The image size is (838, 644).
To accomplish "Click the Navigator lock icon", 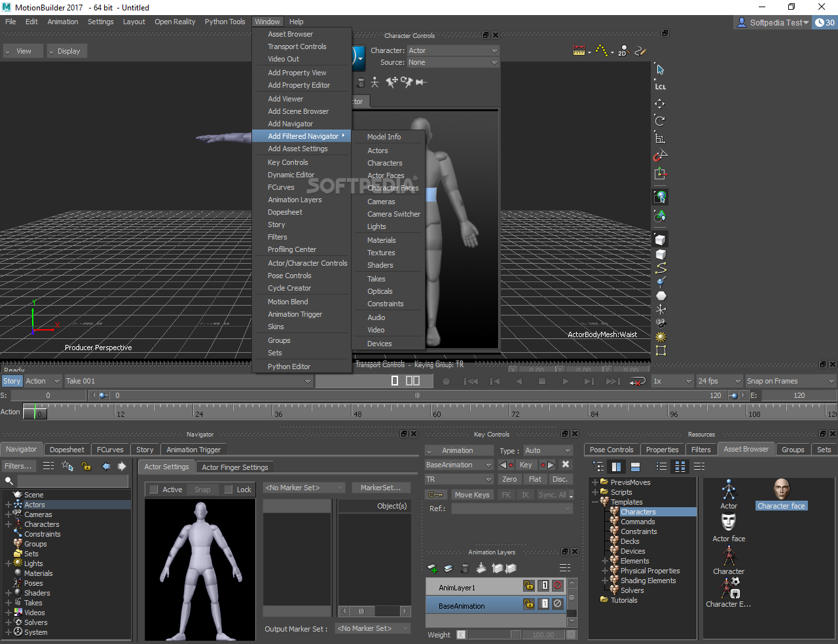I will coord(86,466).
